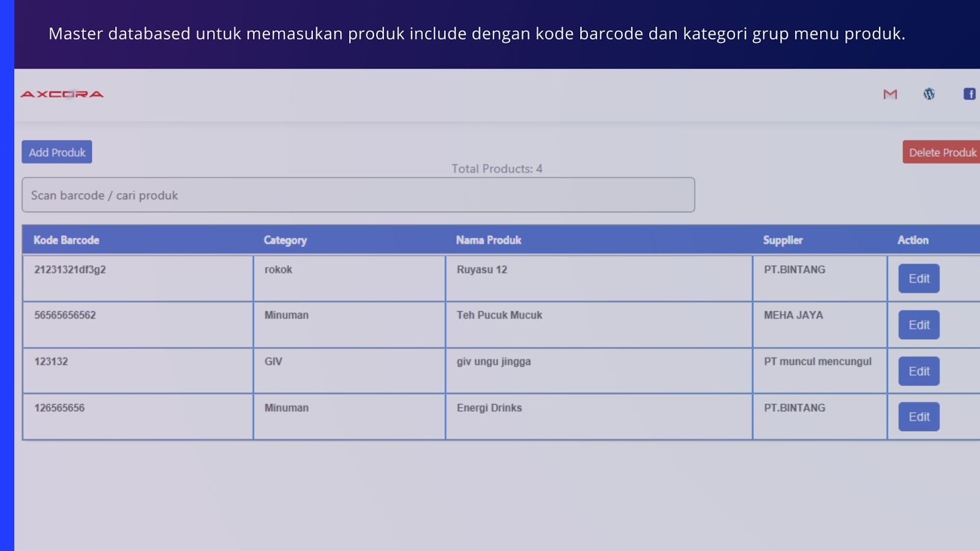Viewport: 980px width, 551px height.
Task: Click the Nama Produk column header
Action: pos(489,240)
